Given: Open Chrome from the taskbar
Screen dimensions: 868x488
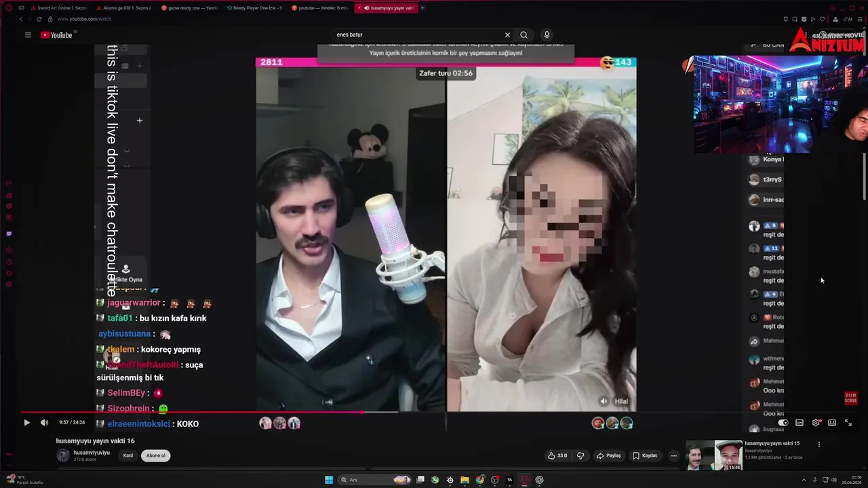Looking at the screenshot, I should click(480, 480).
